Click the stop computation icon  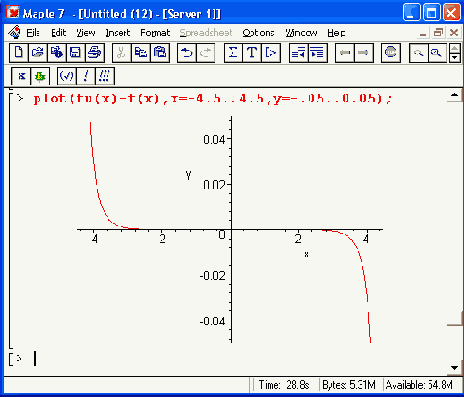(x=390, y=53)
